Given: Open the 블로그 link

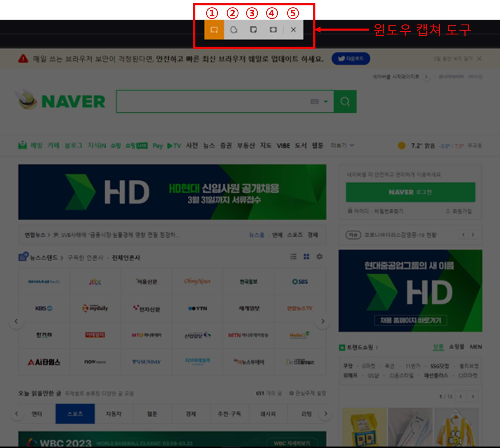Looking at the screenshot, I should (73, 145).
